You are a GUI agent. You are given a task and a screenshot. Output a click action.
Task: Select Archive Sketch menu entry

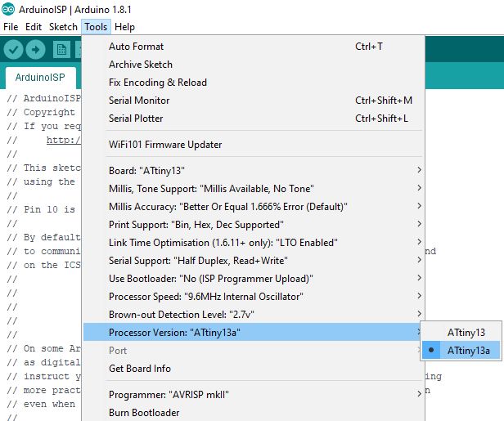[254, 65]
